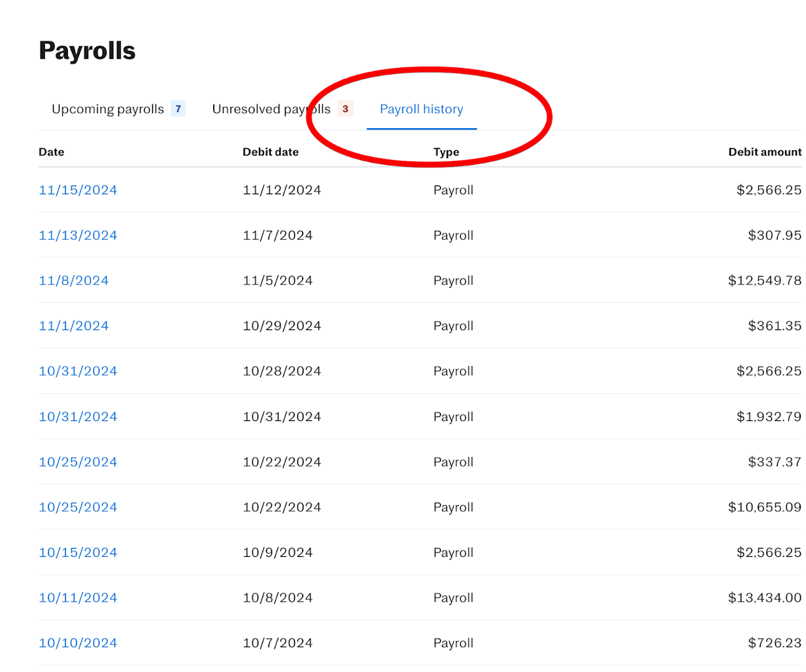806x672 pixels.
Task: View the 11/8/2024 payroll entry
Action: click(73, 280)
